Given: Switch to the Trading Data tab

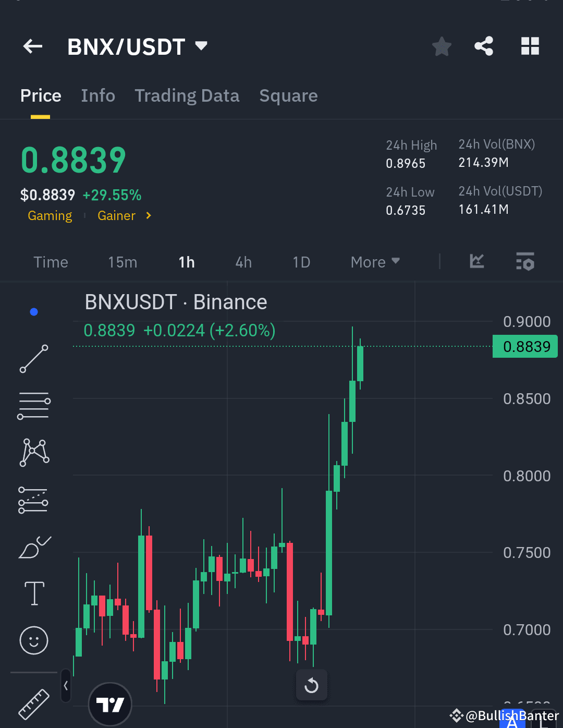Looking at the screenshot, I should (187, 95).
